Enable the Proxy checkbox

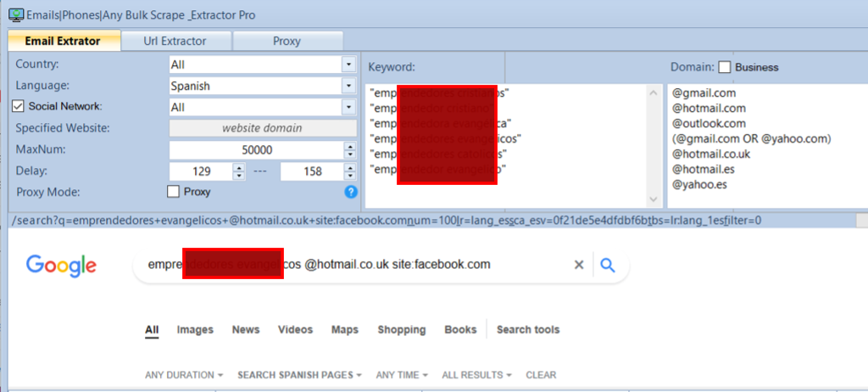(x=173, y=192)
